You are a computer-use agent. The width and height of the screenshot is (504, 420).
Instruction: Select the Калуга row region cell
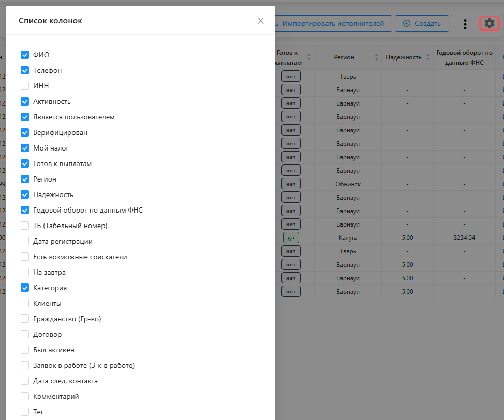[x=348, y=238]
